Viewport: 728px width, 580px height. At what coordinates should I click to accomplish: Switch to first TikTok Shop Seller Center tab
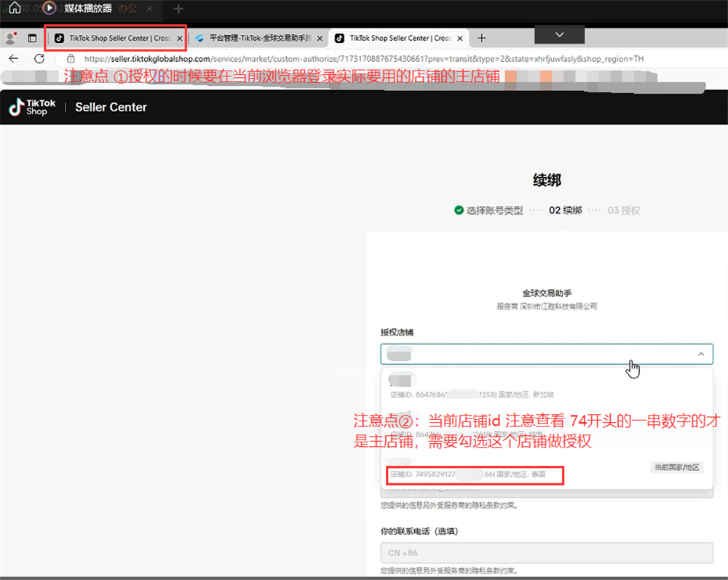pos(114,38)
